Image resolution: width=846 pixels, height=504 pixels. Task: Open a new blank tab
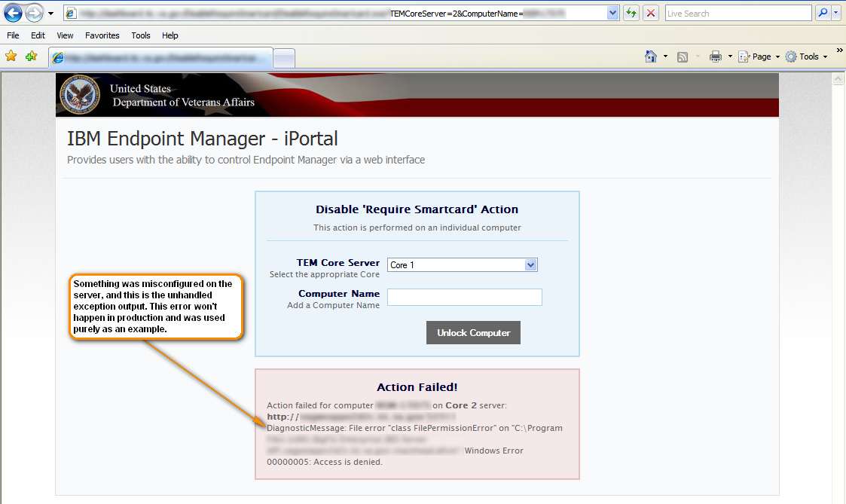pyautogui.click(x=284, y=58)
